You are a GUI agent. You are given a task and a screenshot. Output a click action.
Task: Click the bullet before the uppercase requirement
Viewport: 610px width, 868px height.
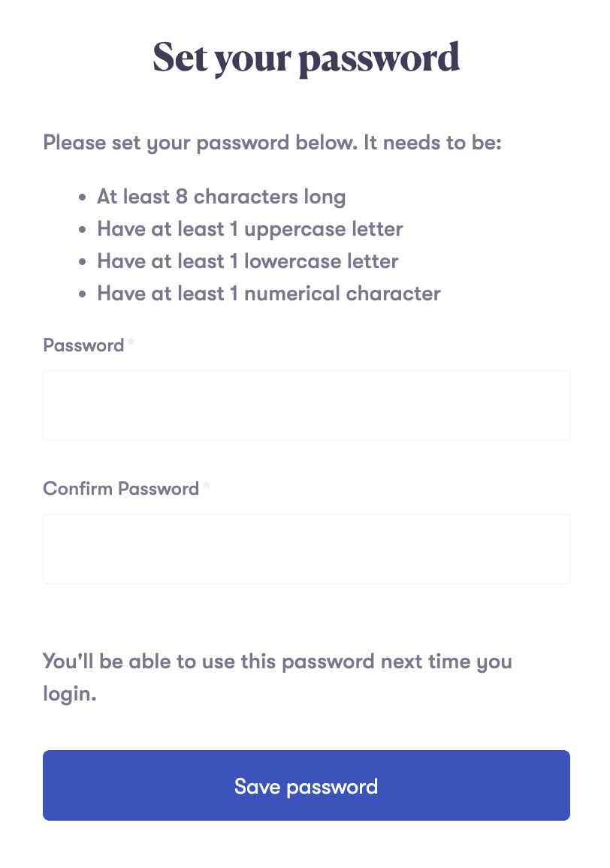point(83,231)
